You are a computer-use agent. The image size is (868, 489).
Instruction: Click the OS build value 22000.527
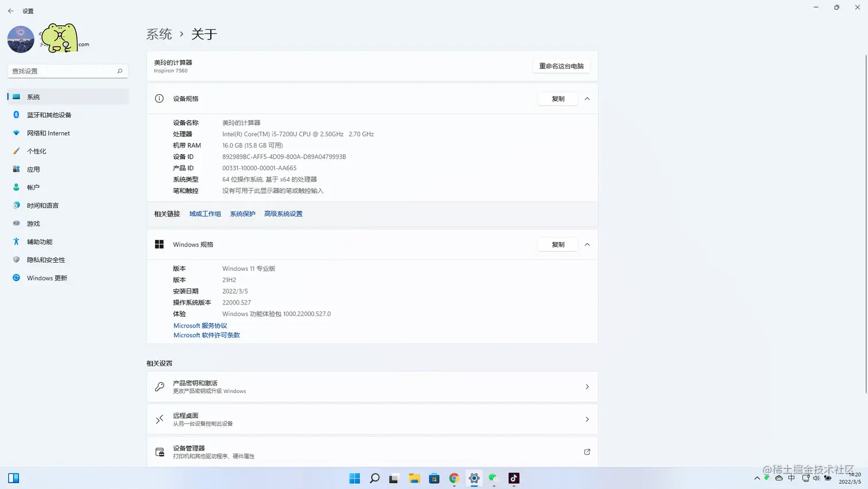[x=237, y=303]
